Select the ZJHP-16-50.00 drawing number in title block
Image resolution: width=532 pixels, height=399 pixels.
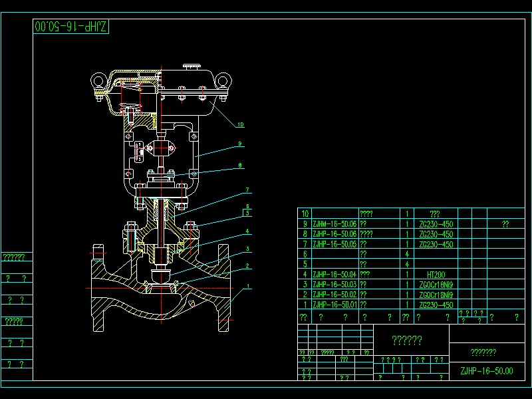tap(487, 371)
